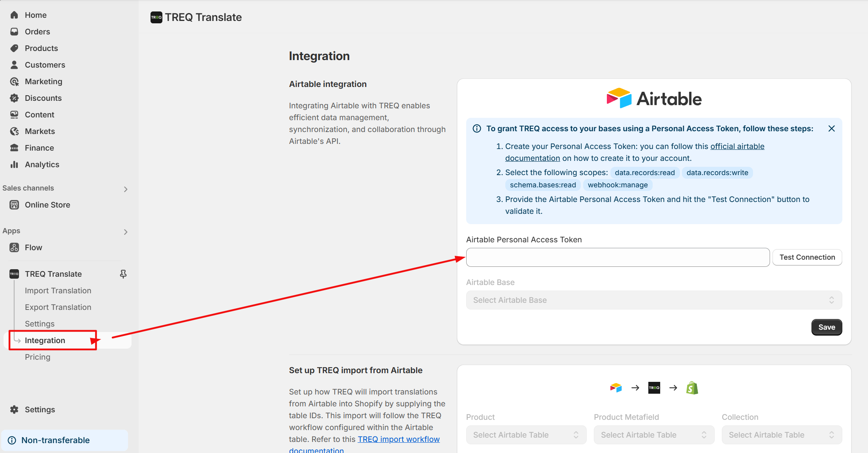Click the Save button
The image size is (868, 453).
pos(827,327)
